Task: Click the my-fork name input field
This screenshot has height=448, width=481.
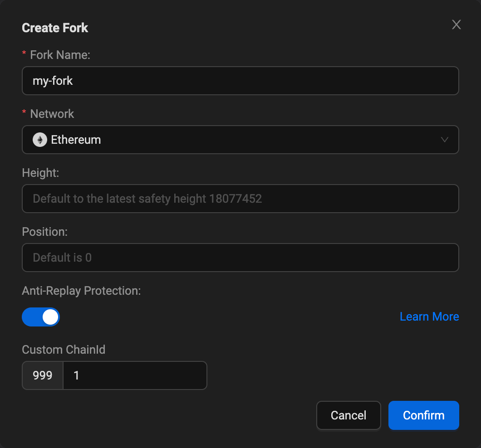Action: pos(240,81)
